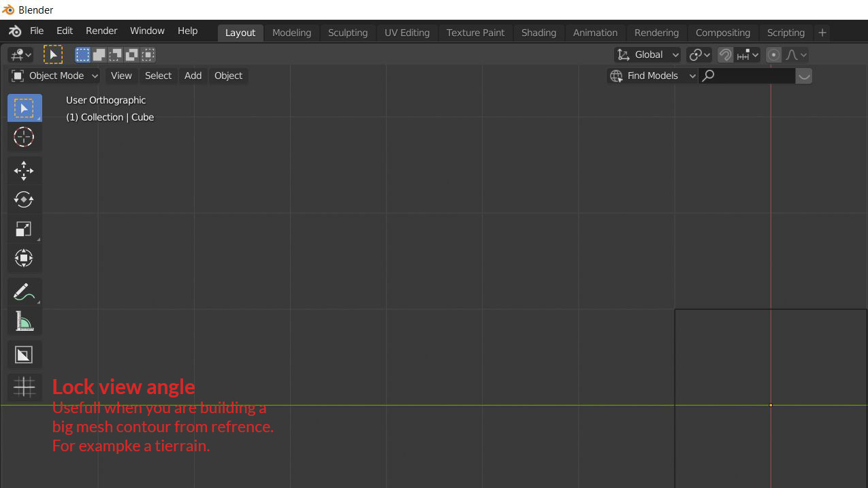Activate the 3D Cursor tool
Screen dimensions: 868x488
(x=25, y=137)
